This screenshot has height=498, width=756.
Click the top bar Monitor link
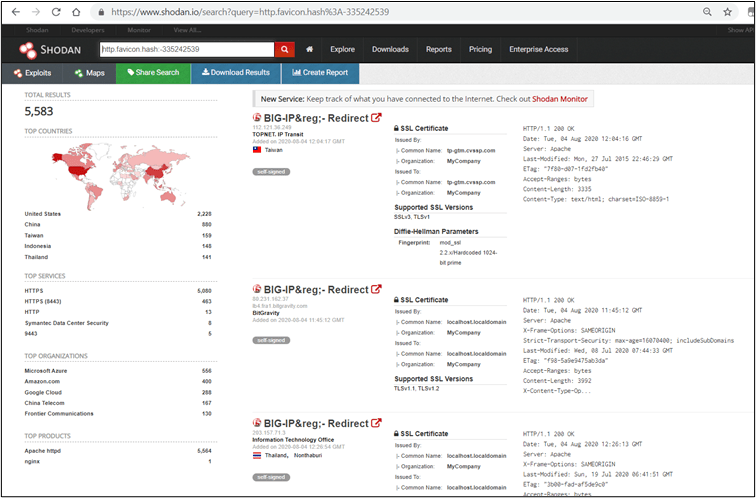coord(139,30)
